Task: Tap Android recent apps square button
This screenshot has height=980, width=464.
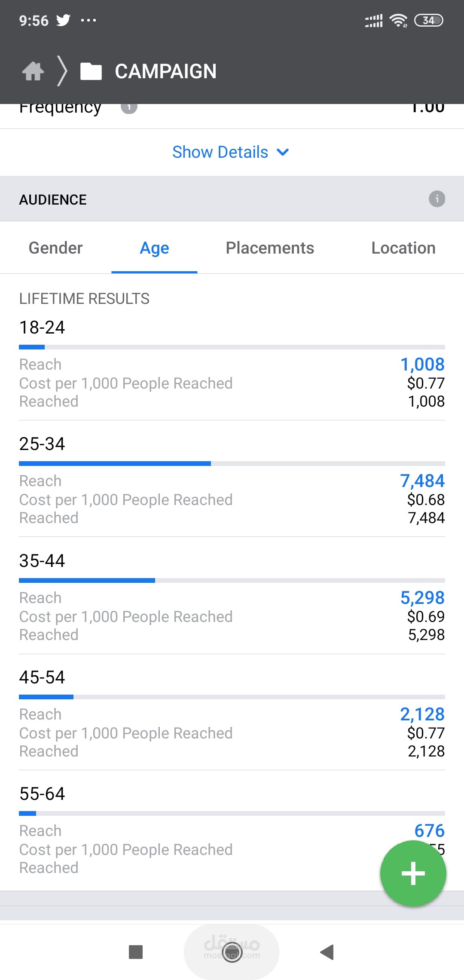Action: [136, 952]
